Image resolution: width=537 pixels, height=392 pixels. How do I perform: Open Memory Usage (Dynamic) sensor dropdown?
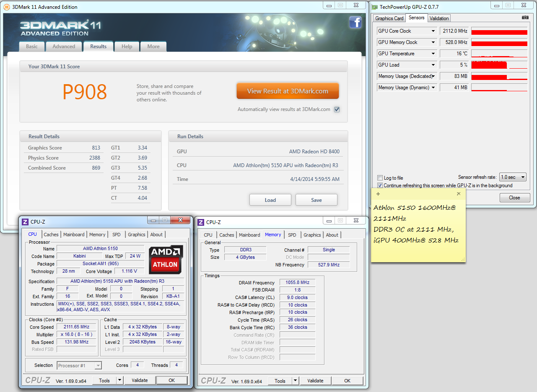pos(433,88)
